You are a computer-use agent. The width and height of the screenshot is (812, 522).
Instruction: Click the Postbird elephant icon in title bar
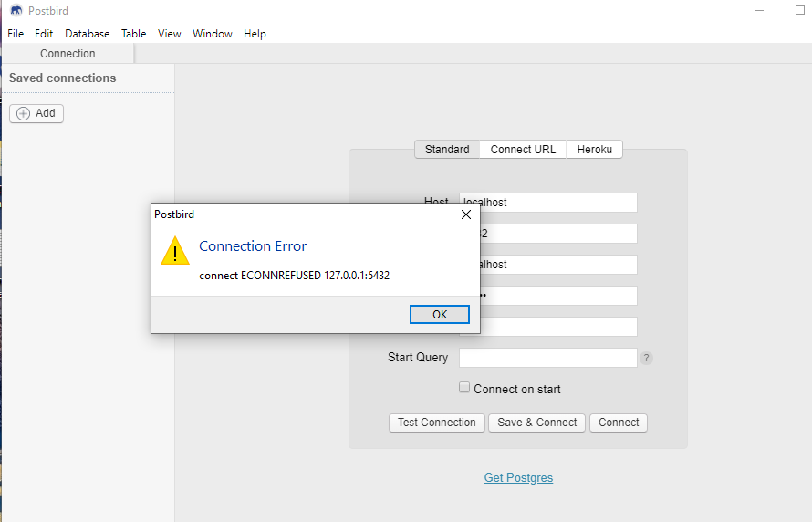16,10
